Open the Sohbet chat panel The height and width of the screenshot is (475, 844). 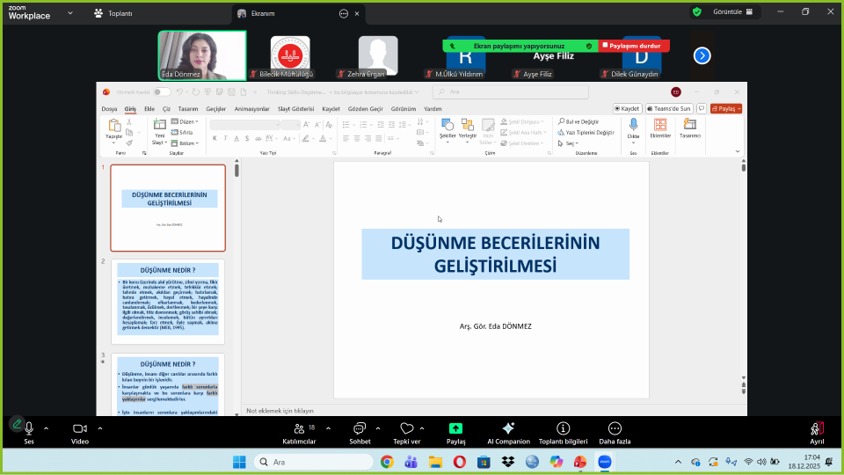360,429
